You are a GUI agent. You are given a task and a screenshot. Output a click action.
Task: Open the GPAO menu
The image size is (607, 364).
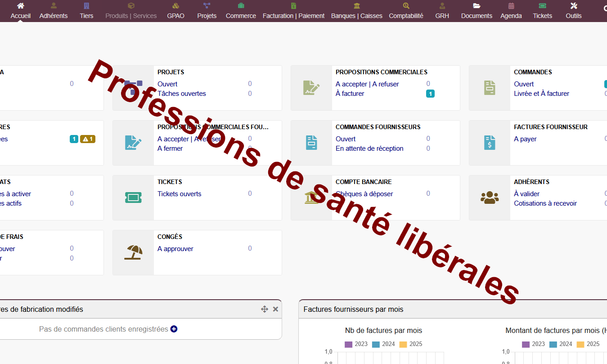tap(175, 11)
